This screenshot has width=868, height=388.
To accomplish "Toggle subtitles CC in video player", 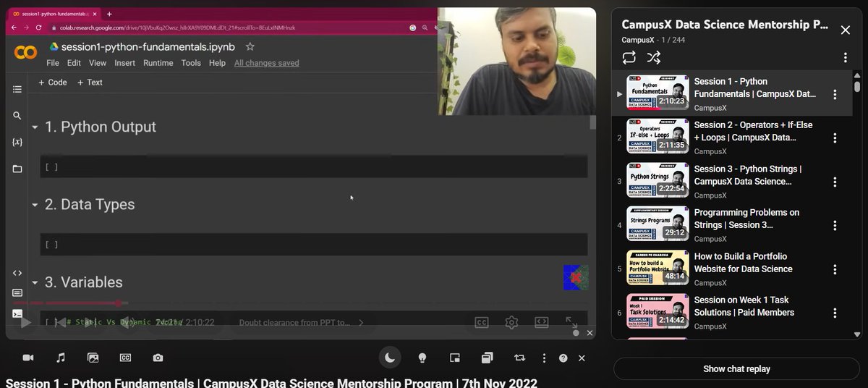I will pos(482,322).
